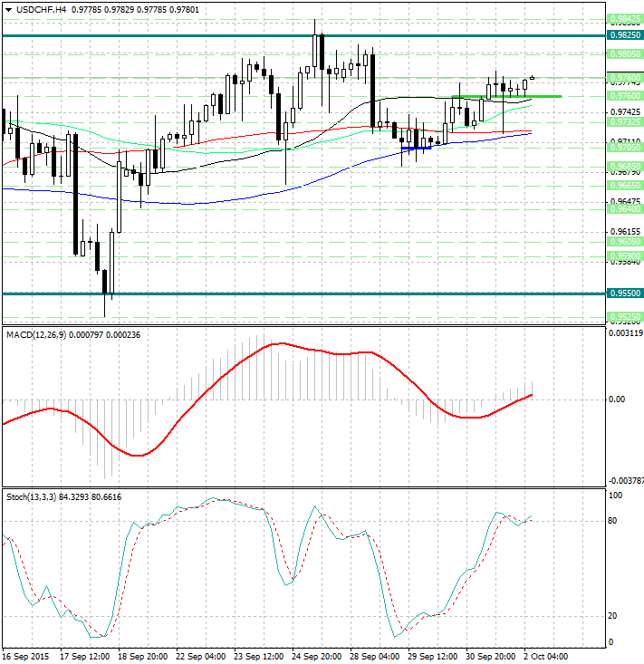Viewport: 644px width, 664px height.
Task: Click the 0.97425 price scale value
Action: pos(625,112)
